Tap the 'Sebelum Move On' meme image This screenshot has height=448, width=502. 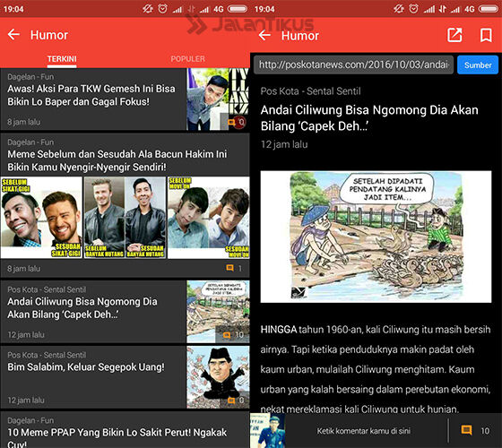208,218
